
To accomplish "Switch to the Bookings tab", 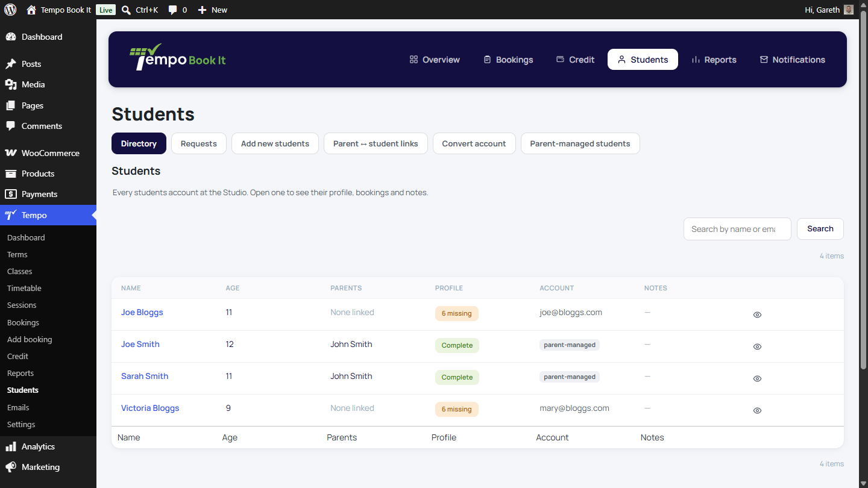I will pyautogui.click(x=508, y=60).
